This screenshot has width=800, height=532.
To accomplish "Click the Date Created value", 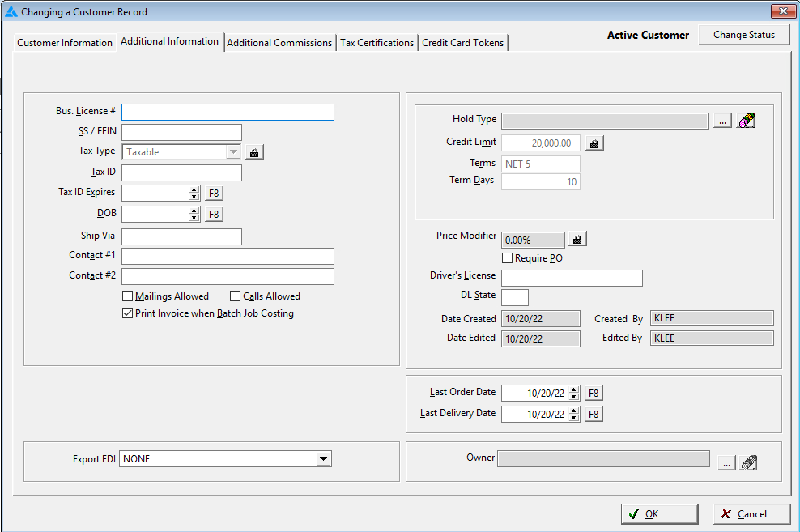I will click(x=541, y=319).
